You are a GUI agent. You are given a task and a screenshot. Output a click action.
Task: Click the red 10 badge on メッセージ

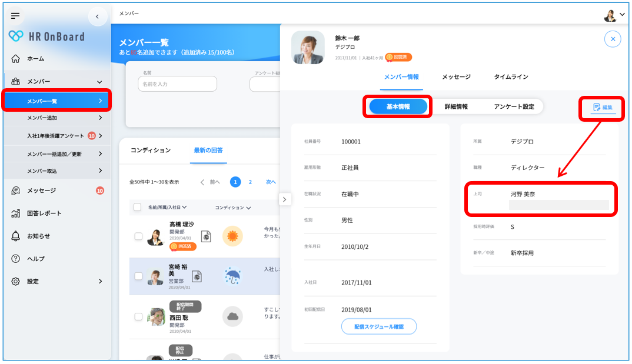100,191
